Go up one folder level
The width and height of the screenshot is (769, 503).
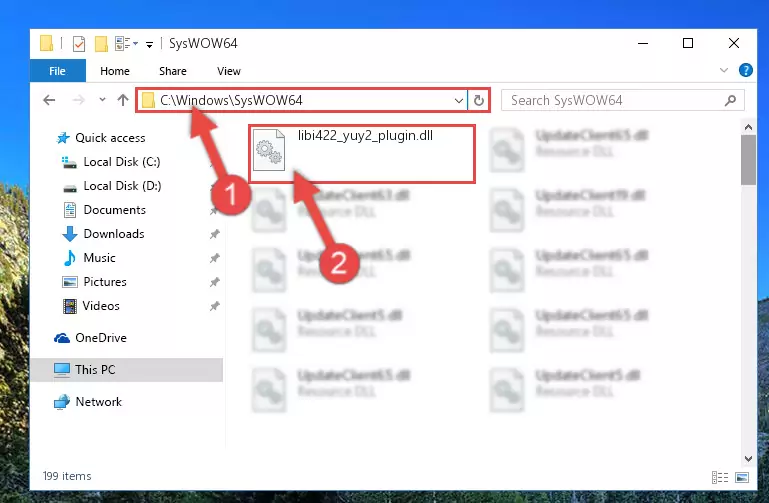(x=123, y=100)
